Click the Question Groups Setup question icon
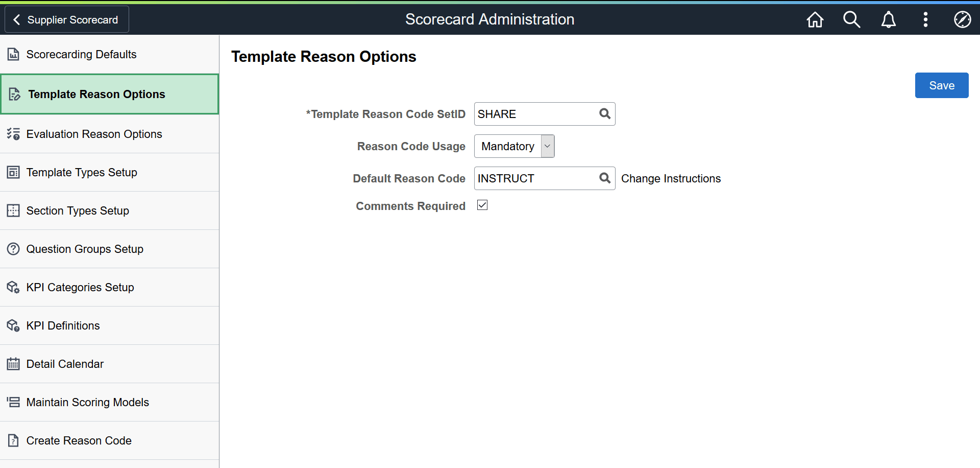The width and height of the screenshot is (980, 468). (13, 249)
